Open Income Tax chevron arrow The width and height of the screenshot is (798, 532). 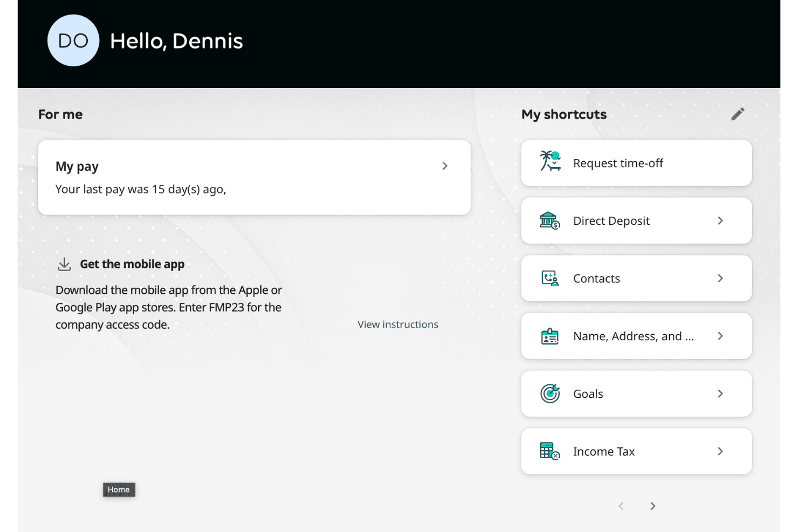click(x=720, y=451)
